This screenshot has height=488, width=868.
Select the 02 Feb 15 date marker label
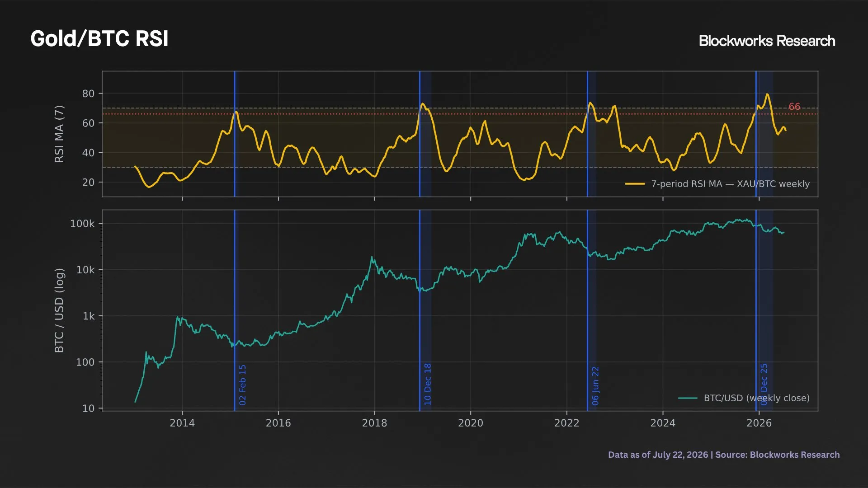[242, 385]
